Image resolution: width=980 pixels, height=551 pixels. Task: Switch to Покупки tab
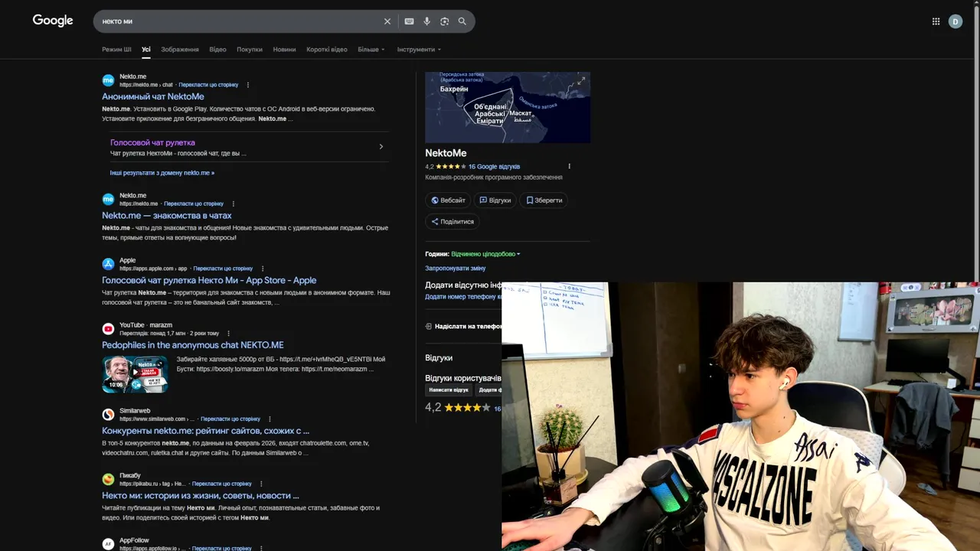[x=250, y=50]
